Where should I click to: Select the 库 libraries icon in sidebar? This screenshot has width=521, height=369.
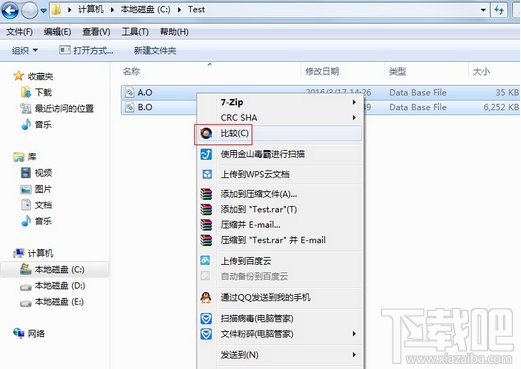click(x=19, y=157)
